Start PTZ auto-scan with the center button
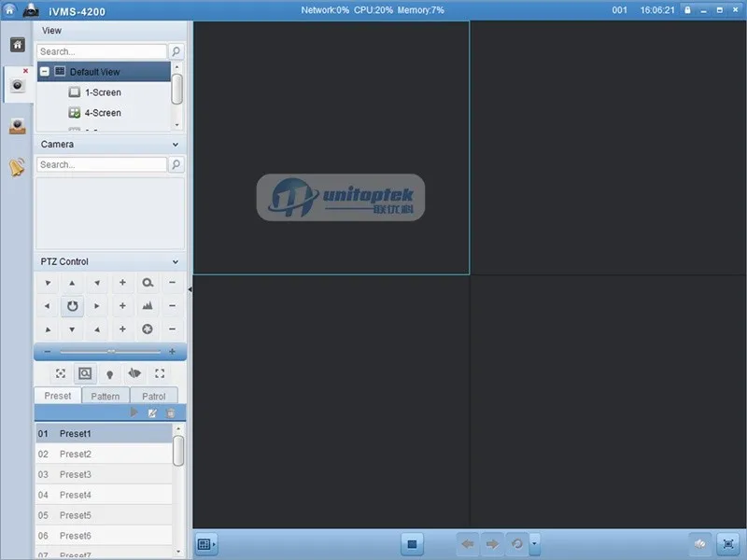Viewport: 747px width, 560px height. [x=72, y=306]
